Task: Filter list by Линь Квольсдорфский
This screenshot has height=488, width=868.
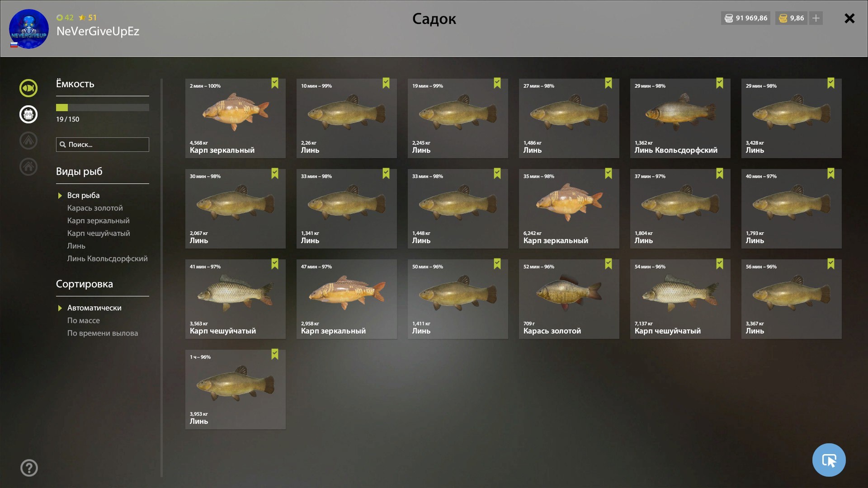Action: (108, 258)
